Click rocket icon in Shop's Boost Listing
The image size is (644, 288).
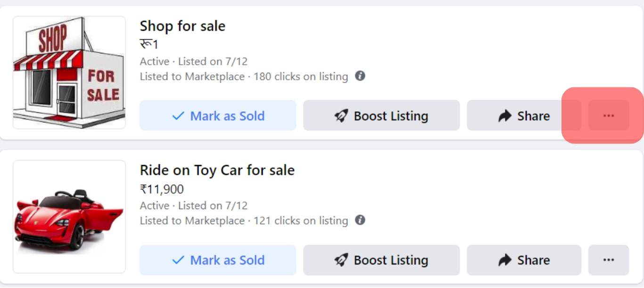341,116
